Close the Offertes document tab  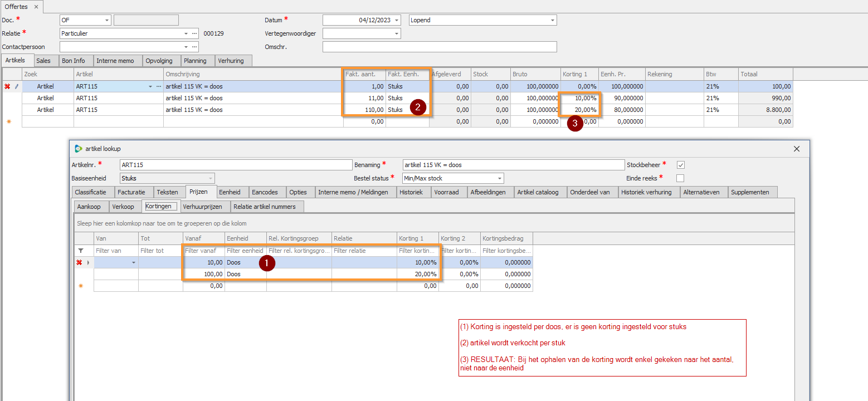click(36, 7)
